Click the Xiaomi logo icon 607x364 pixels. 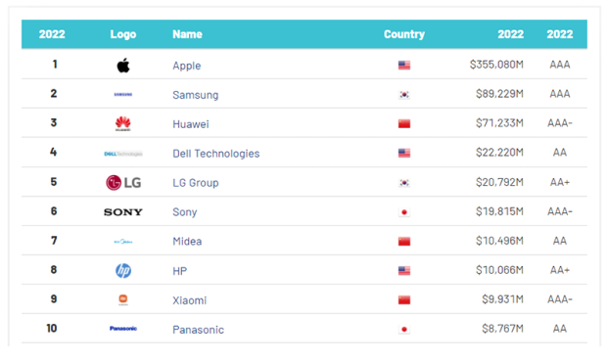pyautogui.click(x=123, y=299)
